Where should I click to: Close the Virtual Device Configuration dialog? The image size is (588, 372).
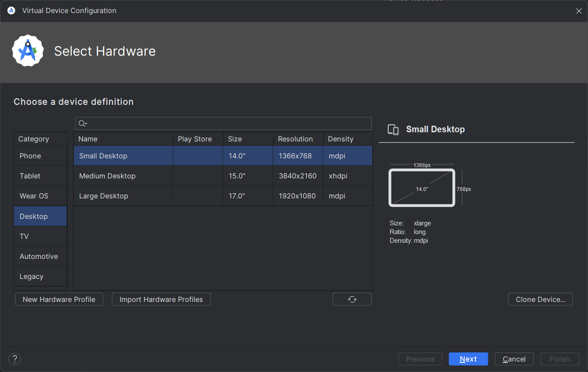coord(579,11)
